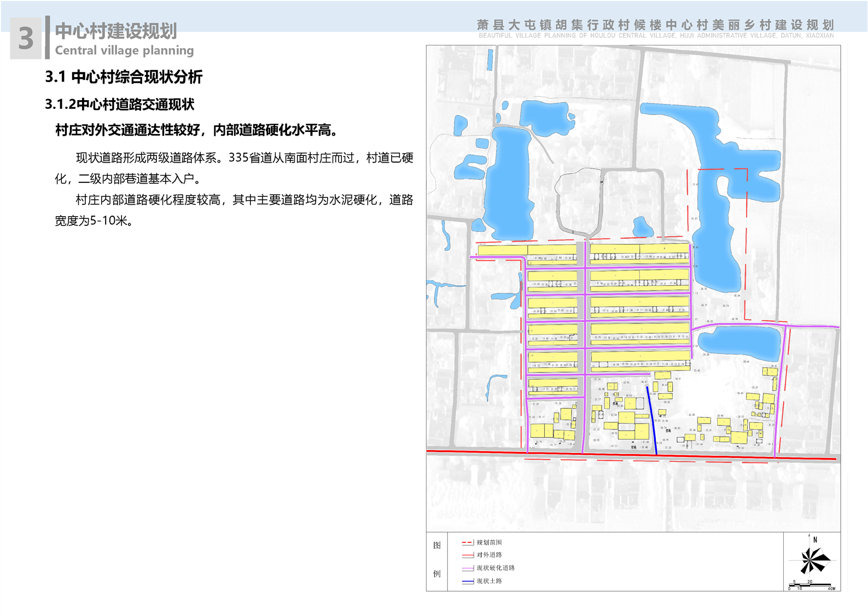Click the red 对外道路 legend line symbol
This screenshot has width=868, height=614.
point(467,555)
